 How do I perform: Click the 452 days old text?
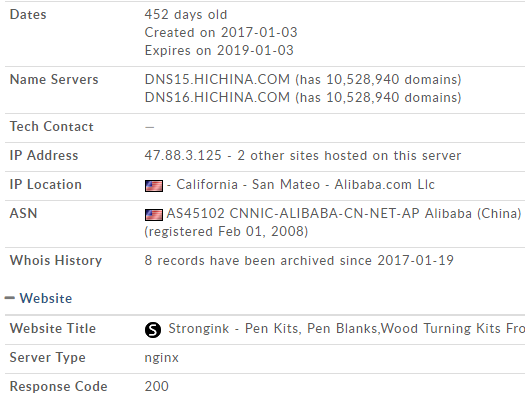click(186, 15)
